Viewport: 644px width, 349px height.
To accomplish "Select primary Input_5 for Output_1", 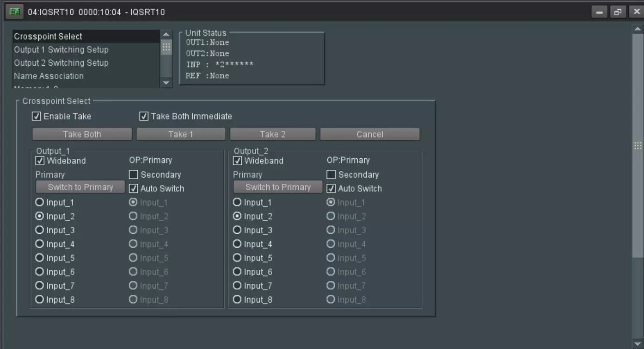I will (x=40, y=258).
